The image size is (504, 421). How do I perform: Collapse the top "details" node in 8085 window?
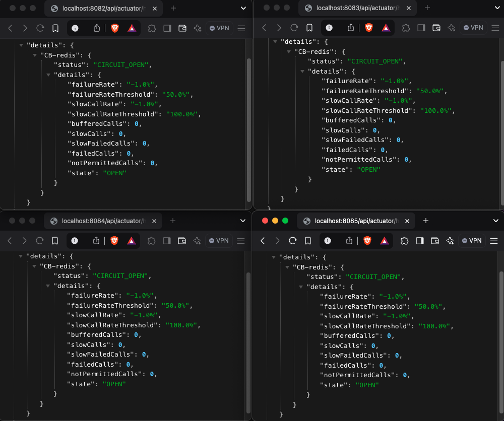point(274,257)
